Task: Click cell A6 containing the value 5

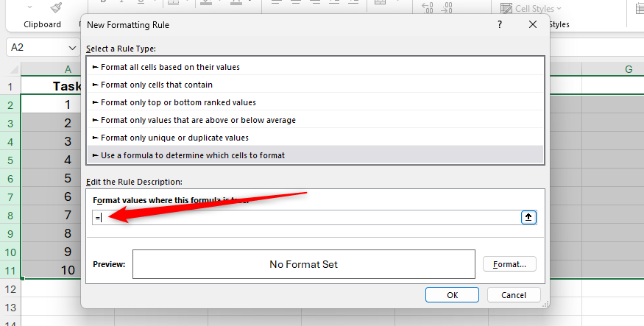Action: tap(52, 179)
